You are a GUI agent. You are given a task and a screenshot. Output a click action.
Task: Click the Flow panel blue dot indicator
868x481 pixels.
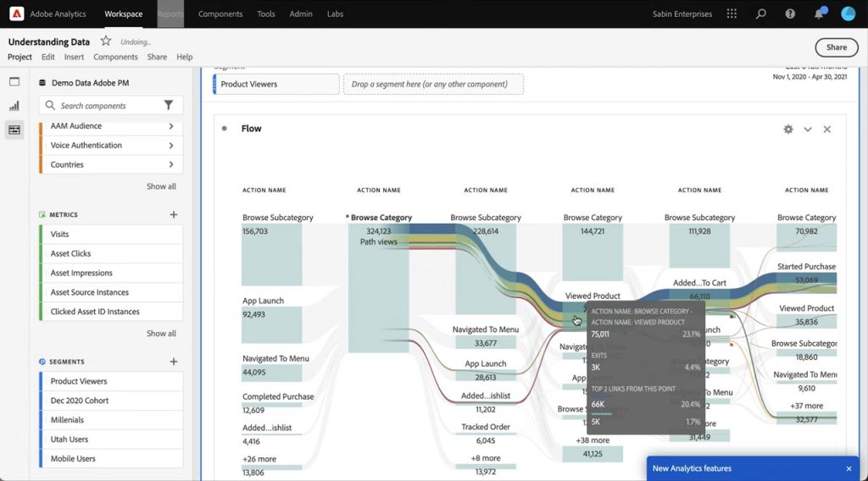224,128
